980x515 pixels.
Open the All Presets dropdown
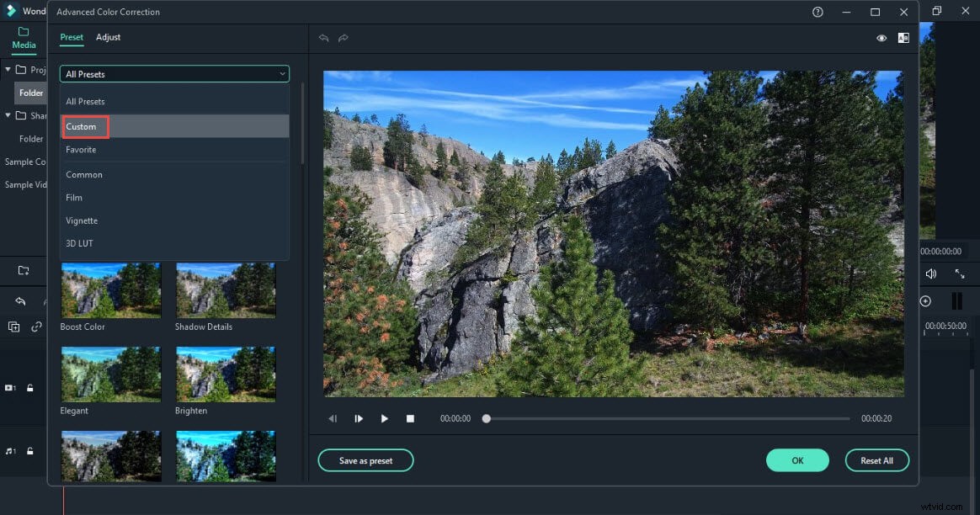pyautogui.click(x=174, y=74)
